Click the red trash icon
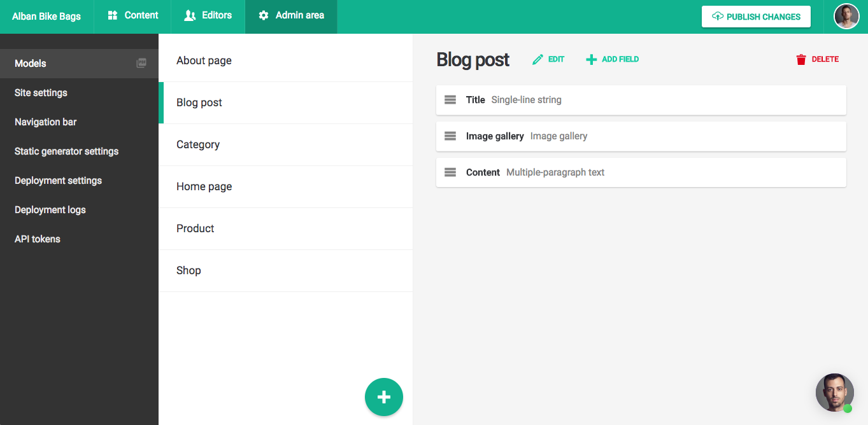The height and width of the screenshot is (425, 868). click(801, 59)
